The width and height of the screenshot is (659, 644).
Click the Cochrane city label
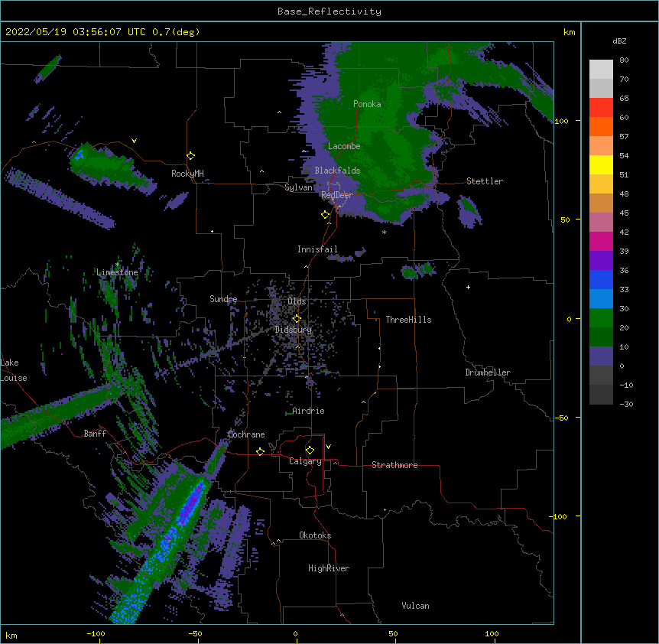click(246, 434)
